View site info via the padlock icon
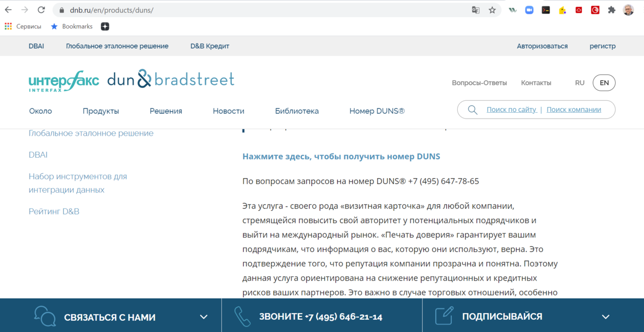 [x=61, y=10]
